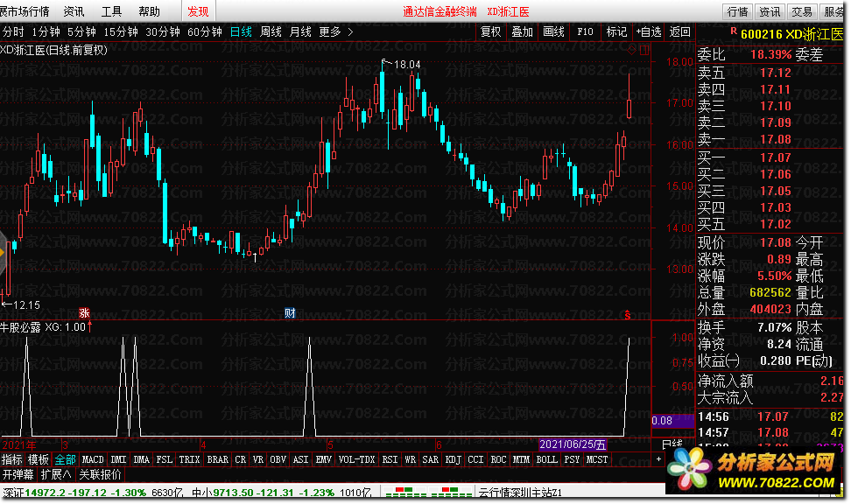Click the 叠加 overlay button
Screen dimensions: 851x504
[523, 32]
